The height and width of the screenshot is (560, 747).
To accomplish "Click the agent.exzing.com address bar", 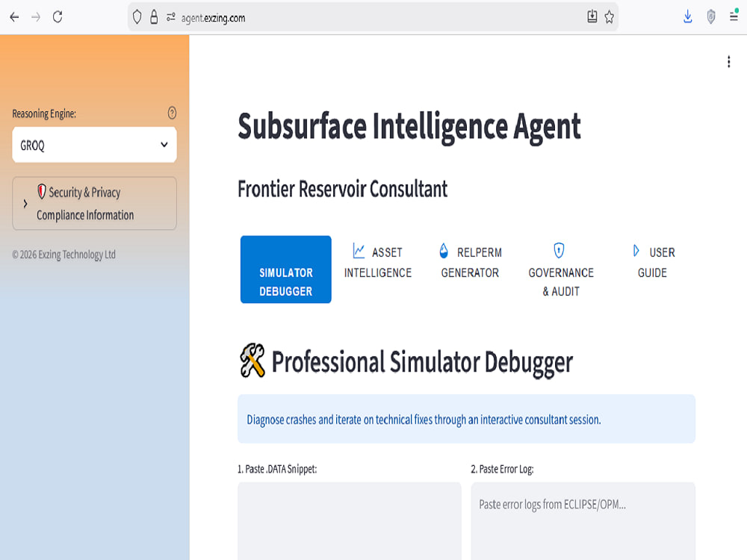I will [x=371, y=18].
